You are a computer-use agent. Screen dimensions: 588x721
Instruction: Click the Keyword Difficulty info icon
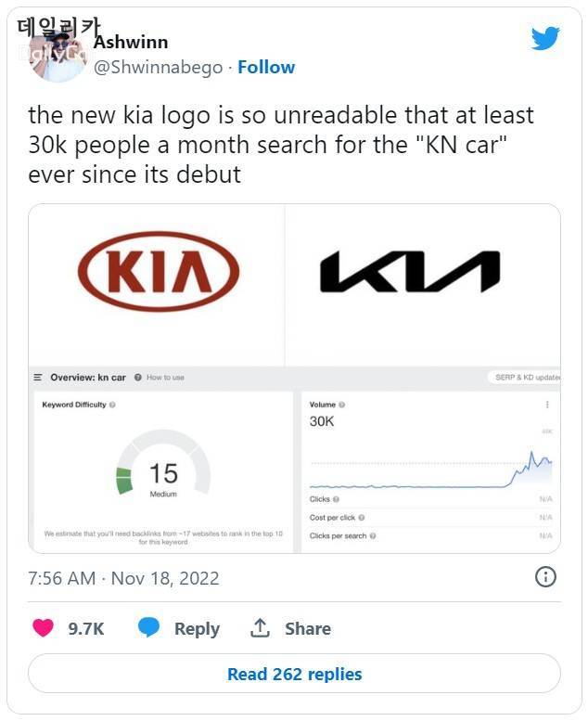[x=112, y=405]
